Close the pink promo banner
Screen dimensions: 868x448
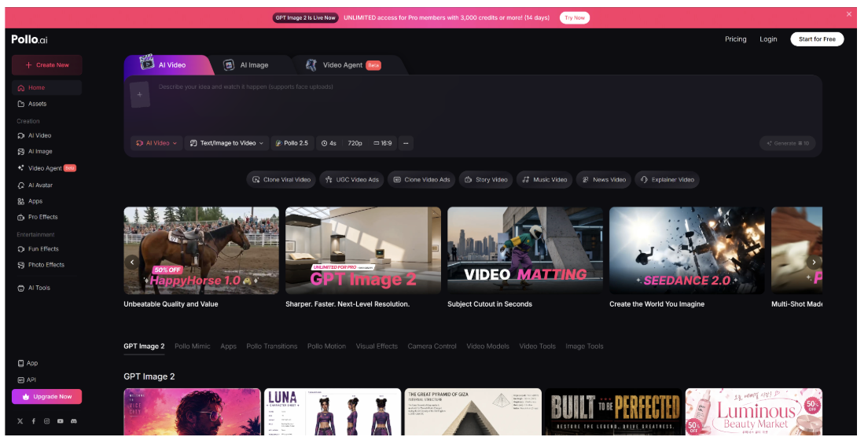[848, 14]
